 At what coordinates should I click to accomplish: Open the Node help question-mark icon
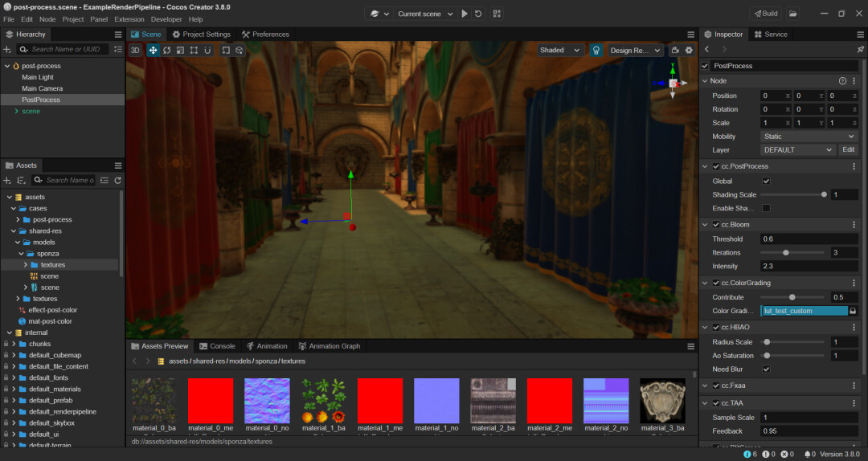[842, 81]
